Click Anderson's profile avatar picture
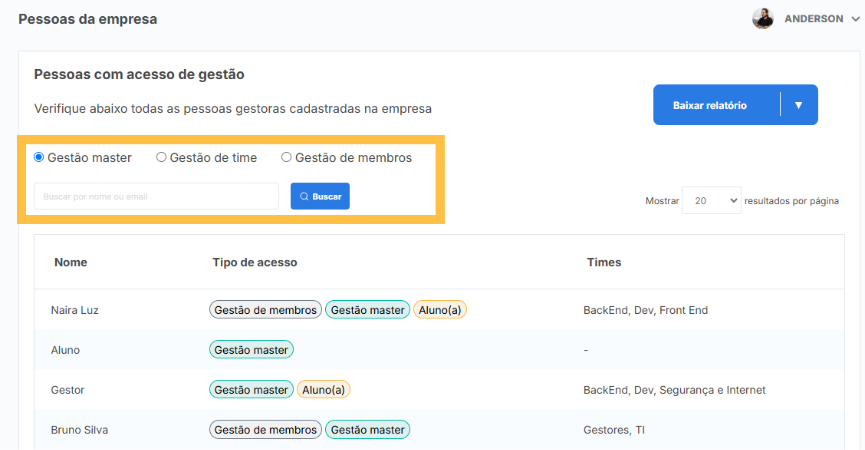This screenshot has width=865, height=450. [762, 19]
